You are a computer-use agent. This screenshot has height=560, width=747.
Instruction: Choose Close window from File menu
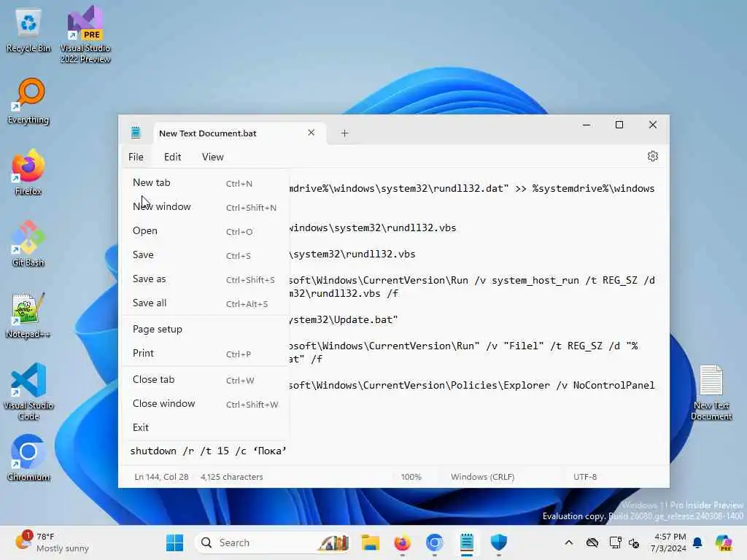205,404
